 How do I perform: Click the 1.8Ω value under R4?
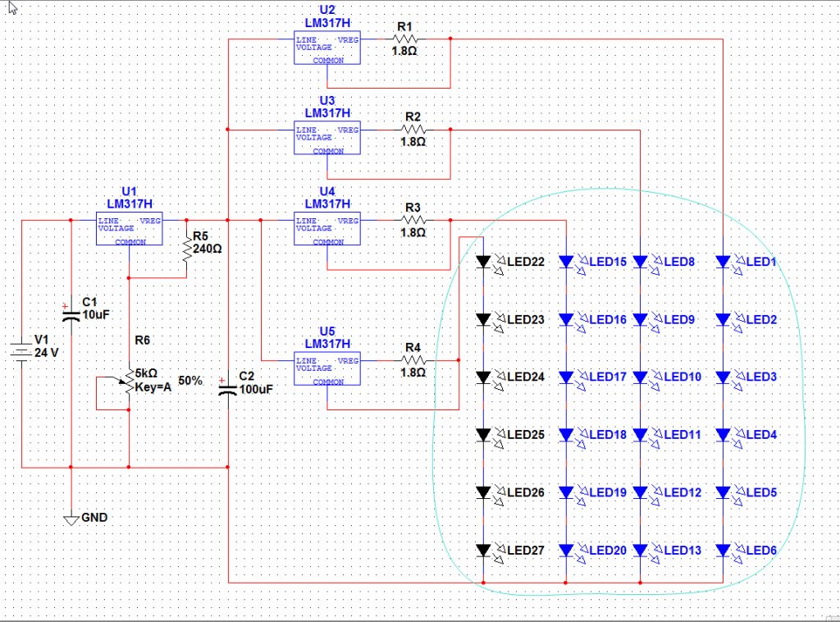click(413, 373)
